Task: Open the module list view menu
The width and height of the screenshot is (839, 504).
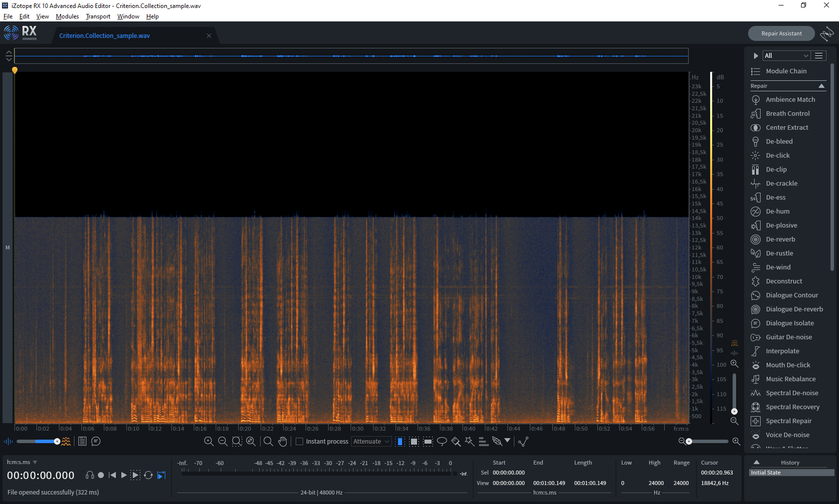Action: click(x=819, y=55)
